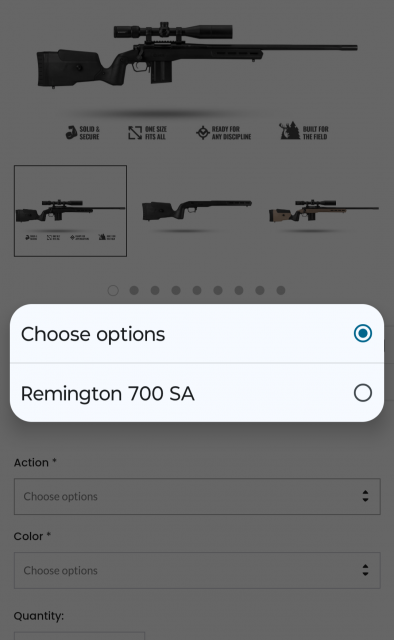Click the main rifle product image
The height and width of the screenshot is (640, 394).
click(x=197, y=55)
